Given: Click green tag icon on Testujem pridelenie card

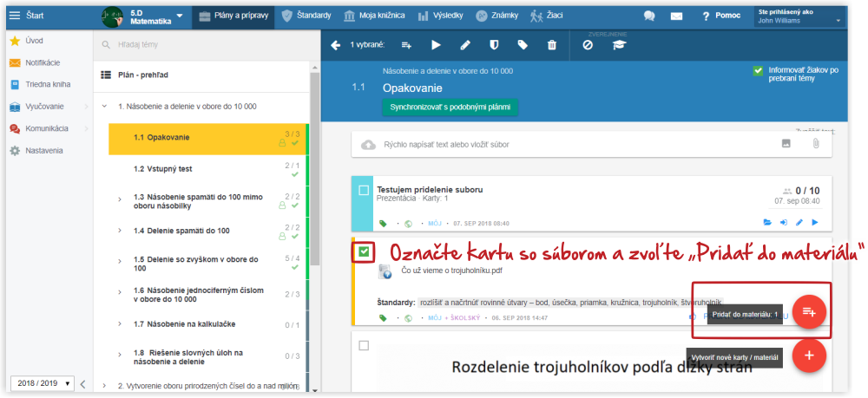Looking at the screenshot, I should pos(383,224).
